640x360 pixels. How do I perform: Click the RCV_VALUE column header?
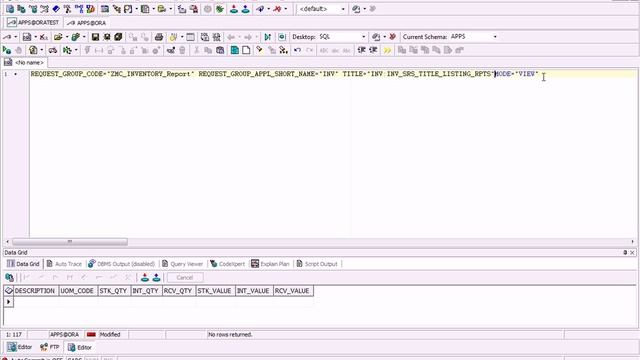pyautogui.click(x=292, y=291)
